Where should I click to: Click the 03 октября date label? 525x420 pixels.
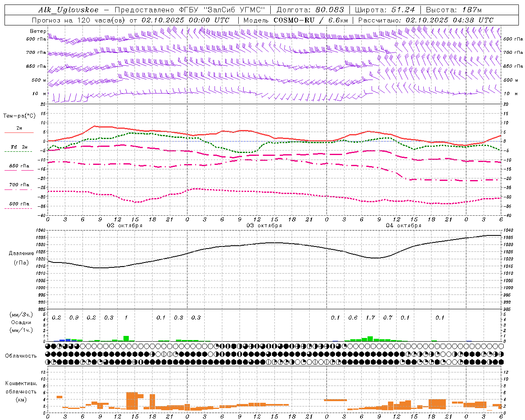tap(264, 226)
